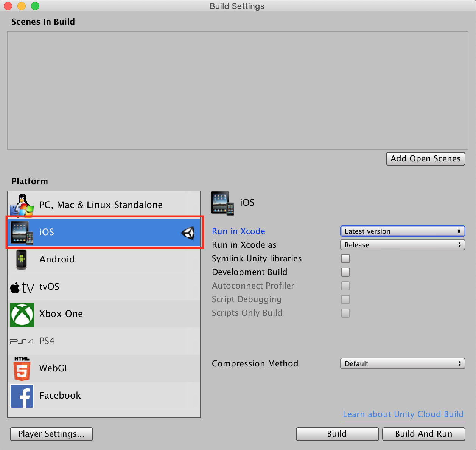
Task: Click the iOS device icon in platform list
Action: point(22,232)
